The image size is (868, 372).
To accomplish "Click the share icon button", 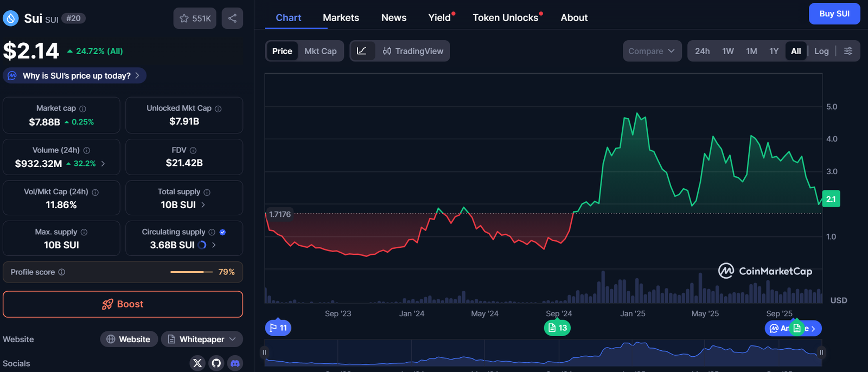I will 232,18.
